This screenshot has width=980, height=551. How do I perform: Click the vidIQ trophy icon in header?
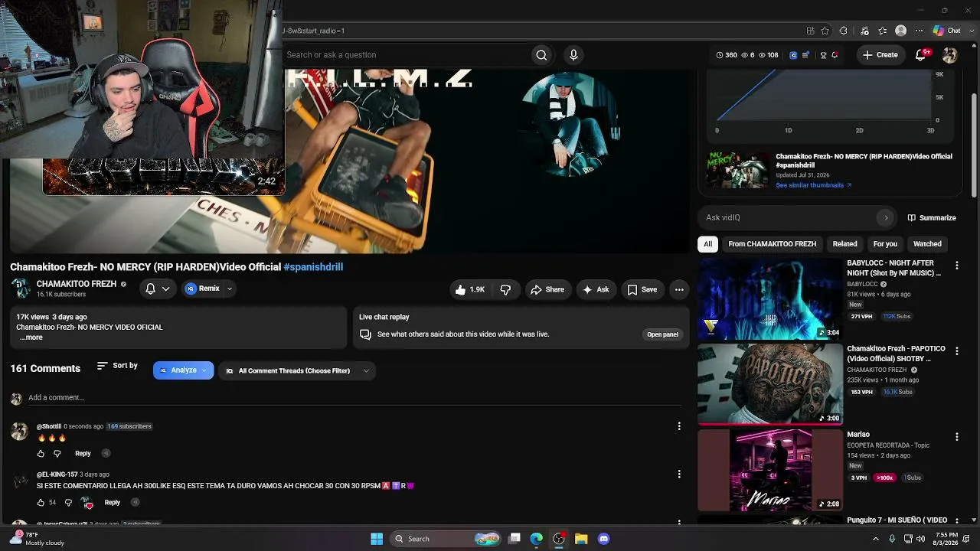[x=823, y=55]
